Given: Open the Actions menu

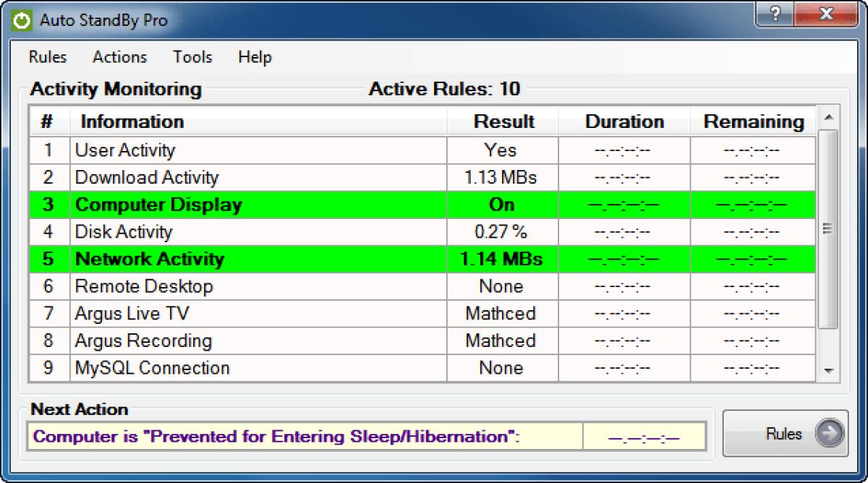Looking at the screenshot, I should click(x=119, y=57).
